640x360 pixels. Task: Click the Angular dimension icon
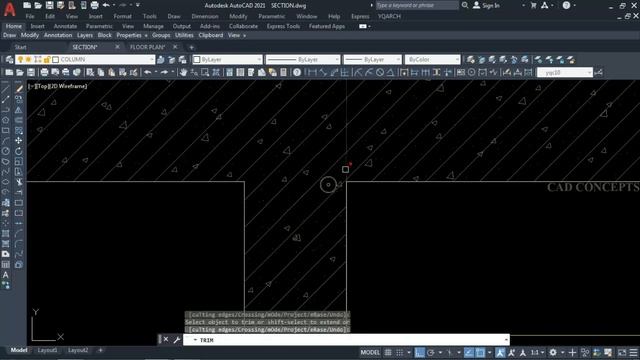[391, 73]
